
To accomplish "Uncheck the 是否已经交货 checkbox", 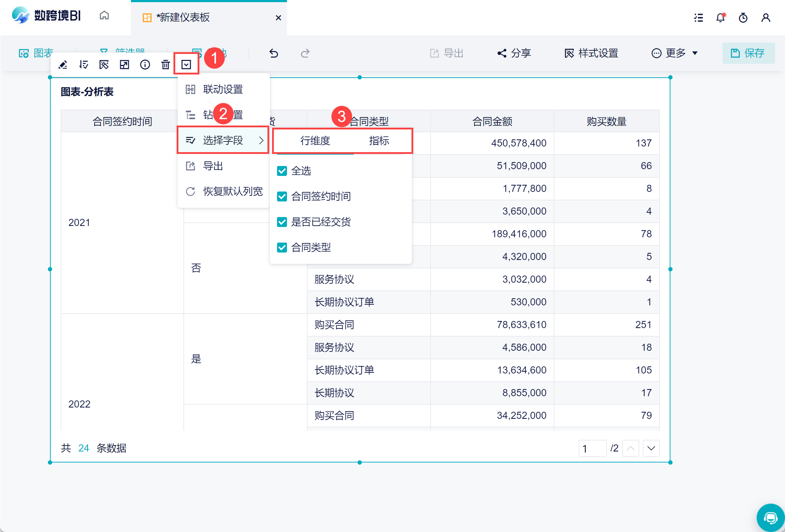I will tap(282, 222).
